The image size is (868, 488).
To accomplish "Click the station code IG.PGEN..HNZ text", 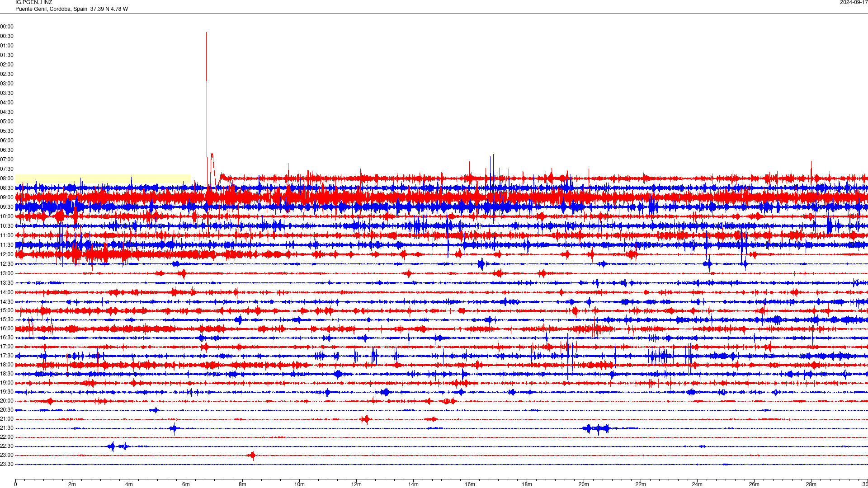I will [x=33, y=3].
